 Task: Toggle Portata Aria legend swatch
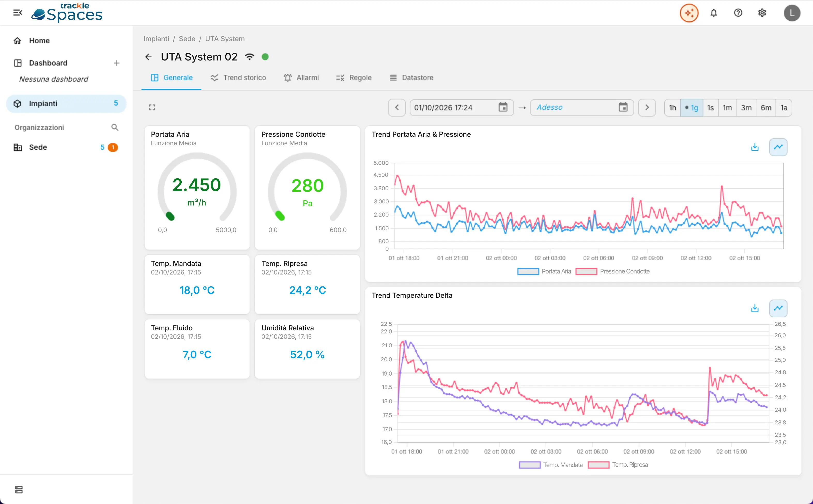click(528, 271)
